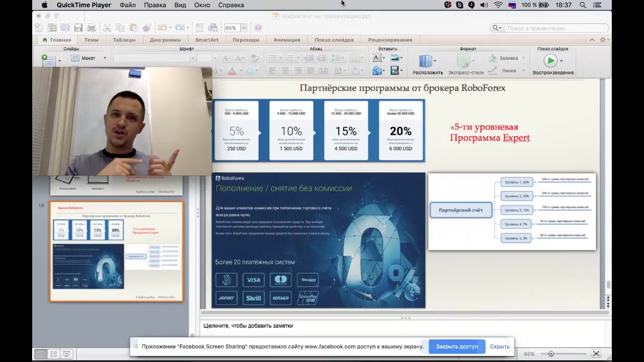Expand the Заливка fill dropdown

coord(524,58)
